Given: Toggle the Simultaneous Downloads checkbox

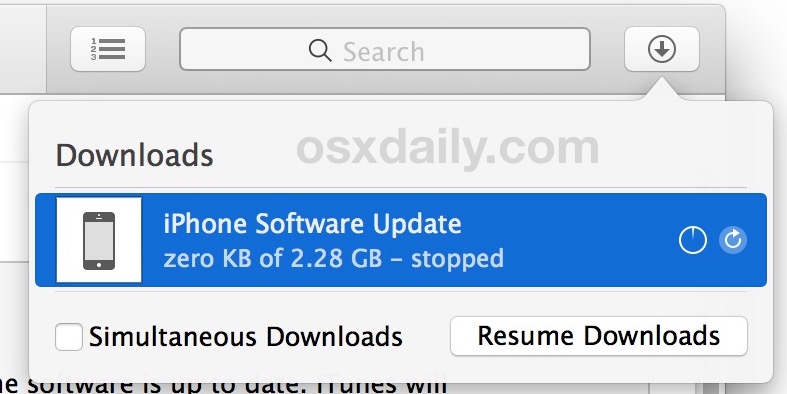Looking at the screenshot, I should [69, 336].
